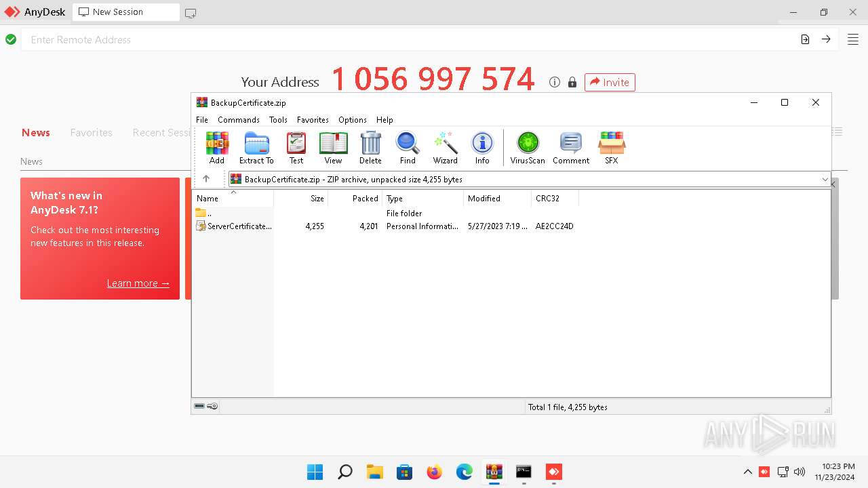868x488 pixels.
Task: Launch the Wizard tool
Action: [446, 148]
